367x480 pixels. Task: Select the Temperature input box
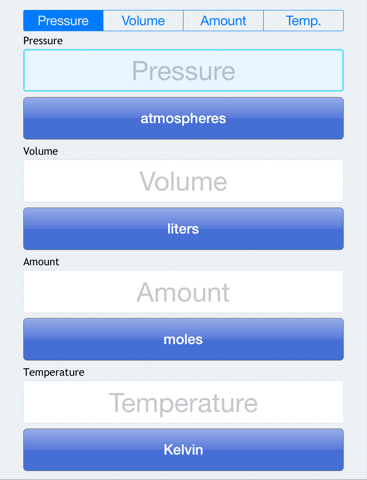183,402
